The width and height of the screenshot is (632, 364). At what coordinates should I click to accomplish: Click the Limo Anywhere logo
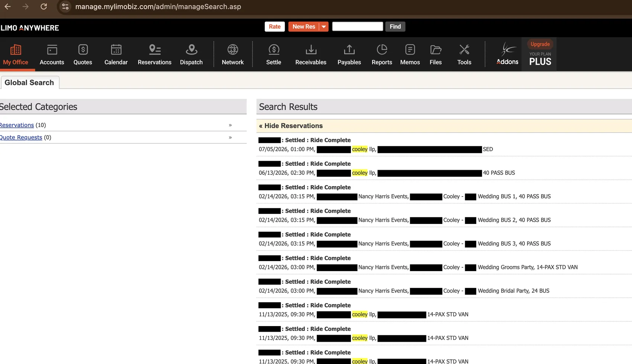click(x=30, y=28)
